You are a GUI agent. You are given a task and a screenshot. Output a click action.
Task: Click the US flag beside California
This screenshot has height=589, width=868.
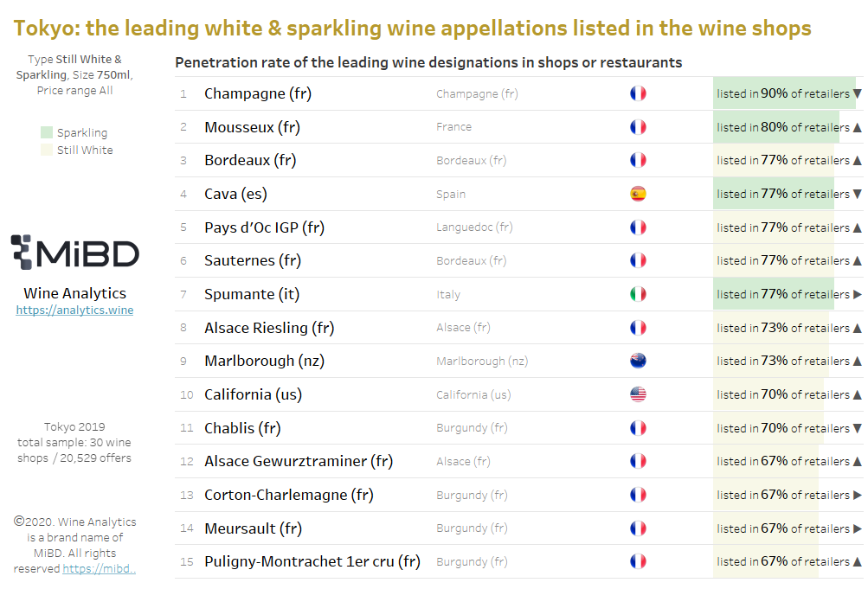click(638, 394)
